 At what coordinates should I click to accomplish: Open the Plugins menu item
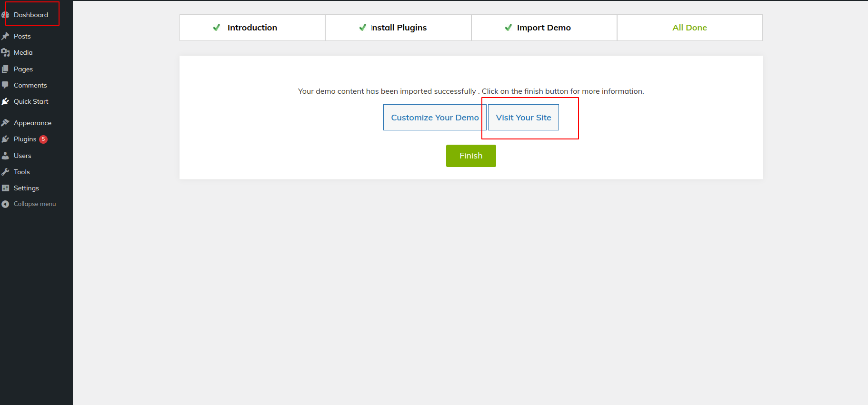25,139
